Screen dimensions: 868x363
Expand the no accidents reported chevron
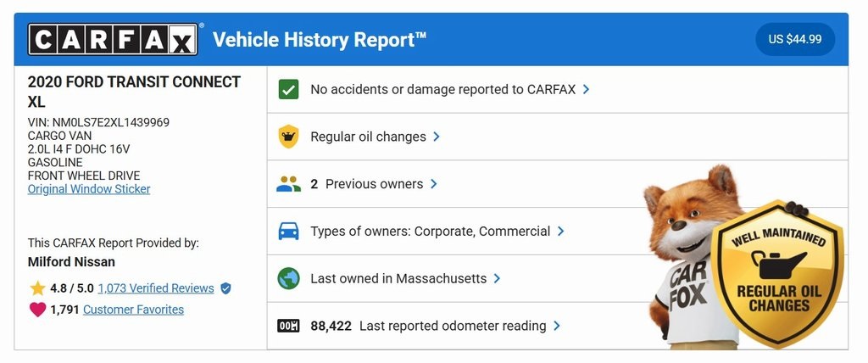click(x=587, y=89)
